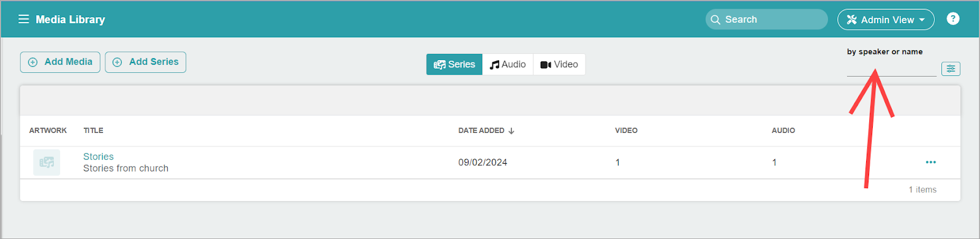The image size is (980, 239).
Task: Click the Video column header
Action: coord(626,131)
